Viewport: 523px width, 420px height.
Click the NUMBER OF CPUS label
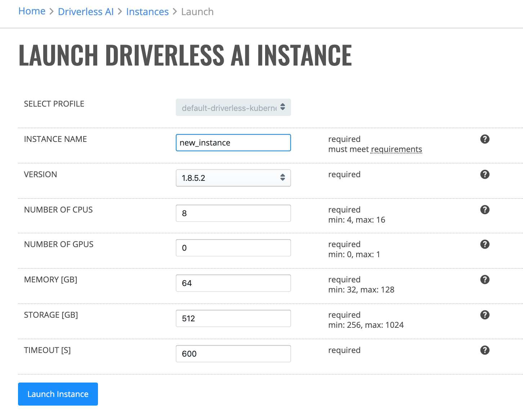(58, 210)
